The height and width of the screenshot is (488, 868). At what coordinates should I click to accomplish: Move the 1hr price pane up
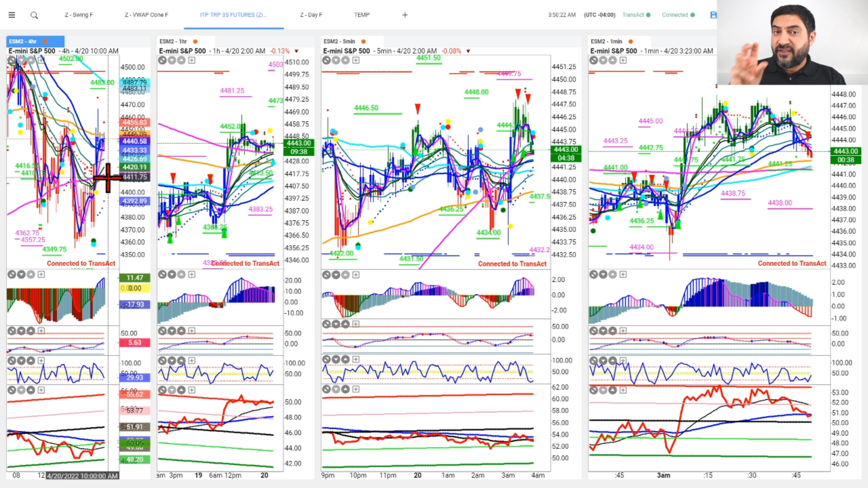[x=181, y=60]
